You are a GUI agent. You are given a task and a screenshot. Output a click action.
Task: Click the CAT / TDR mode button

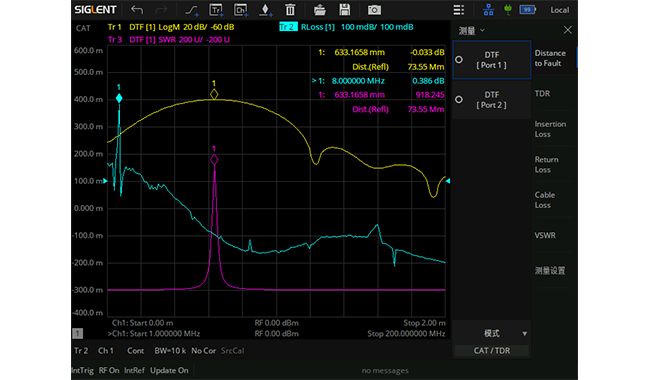click(492, 351)
